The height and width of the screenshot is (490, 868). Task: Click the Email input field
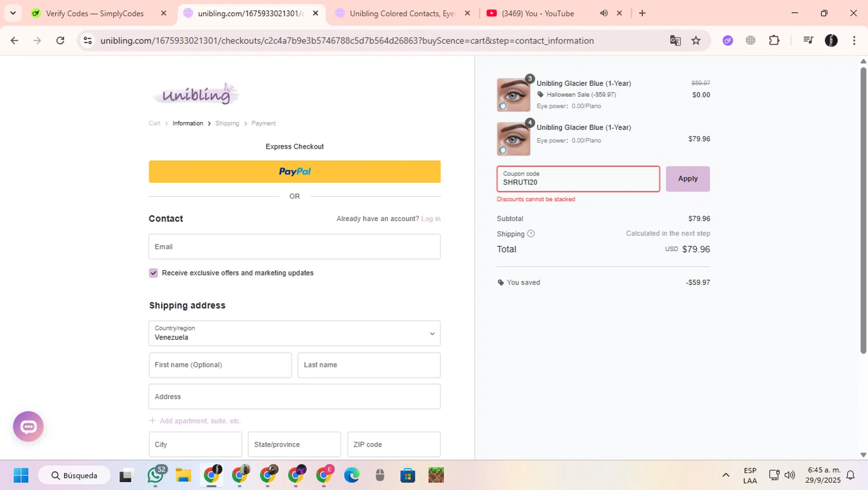pyautogui.click(x=295, y=246)
